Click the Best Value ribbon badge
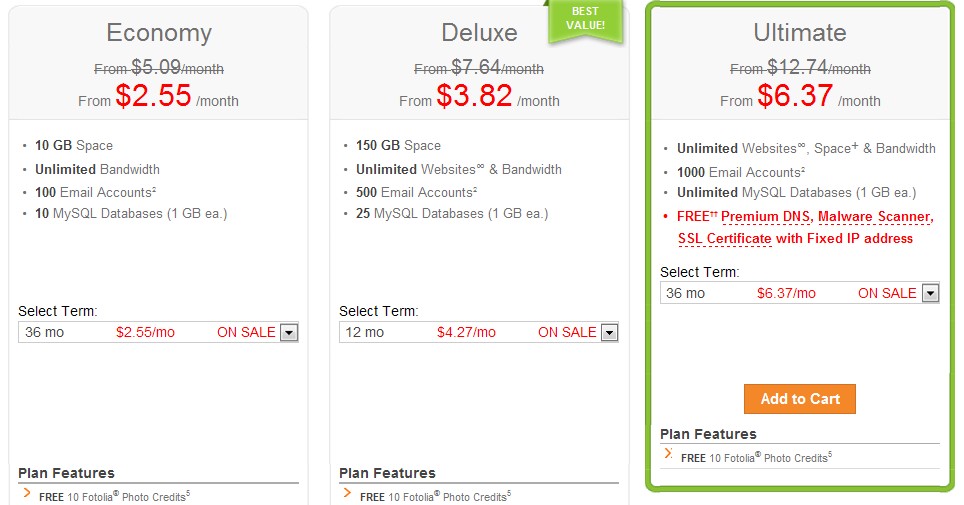 tap(585, 20)
